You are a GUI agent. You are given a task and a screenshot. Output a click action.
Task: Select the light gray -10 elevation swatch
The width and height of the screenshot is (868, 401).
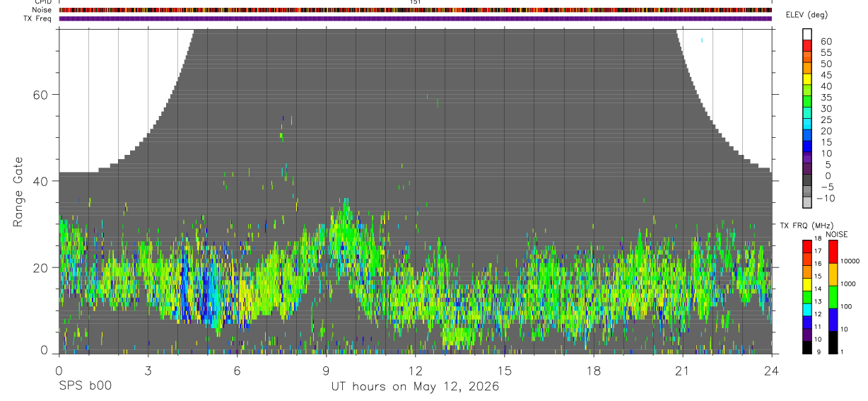click(x=808, y=202)
